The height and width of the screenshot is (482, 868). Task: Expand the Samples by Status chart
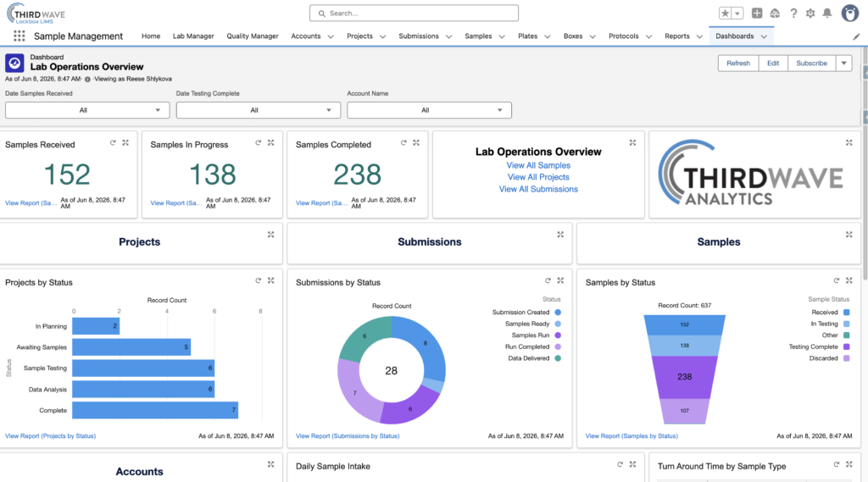(849, 280)
